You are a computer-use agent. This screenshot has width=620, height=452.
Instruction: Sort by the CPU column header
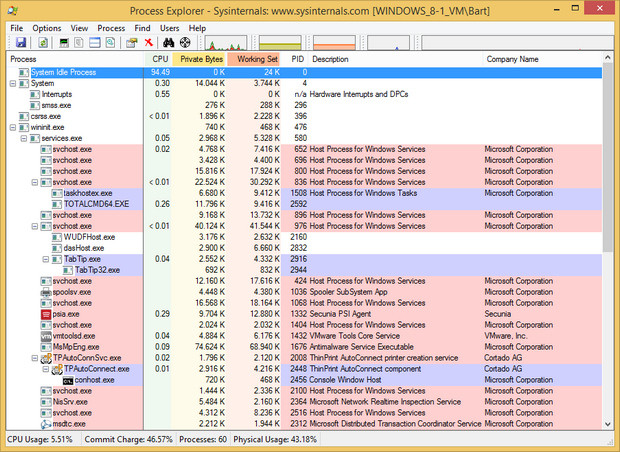[x=158, y=59]
